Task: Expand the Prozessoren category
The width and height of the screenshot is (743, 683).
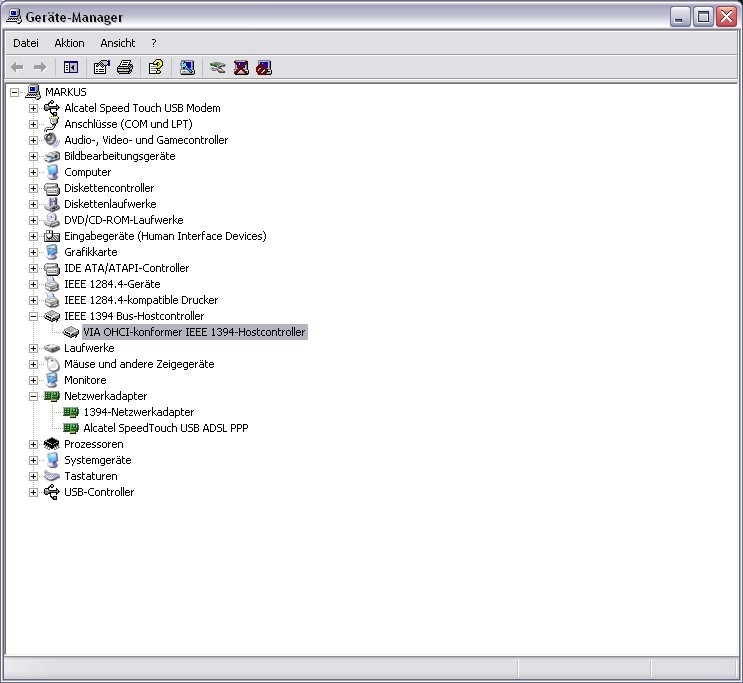Action: [33, 444]
